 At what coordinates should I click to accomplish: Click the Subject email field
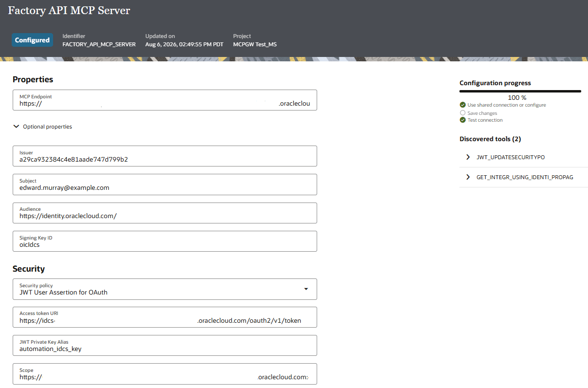165,184
